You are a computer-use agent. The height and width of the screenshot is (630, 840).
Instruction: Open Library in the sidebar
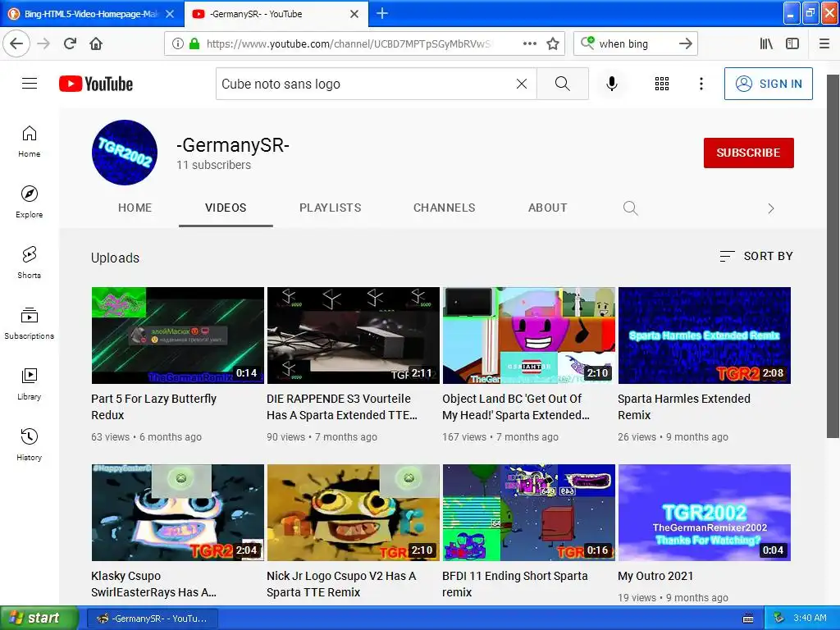point(30,384)
